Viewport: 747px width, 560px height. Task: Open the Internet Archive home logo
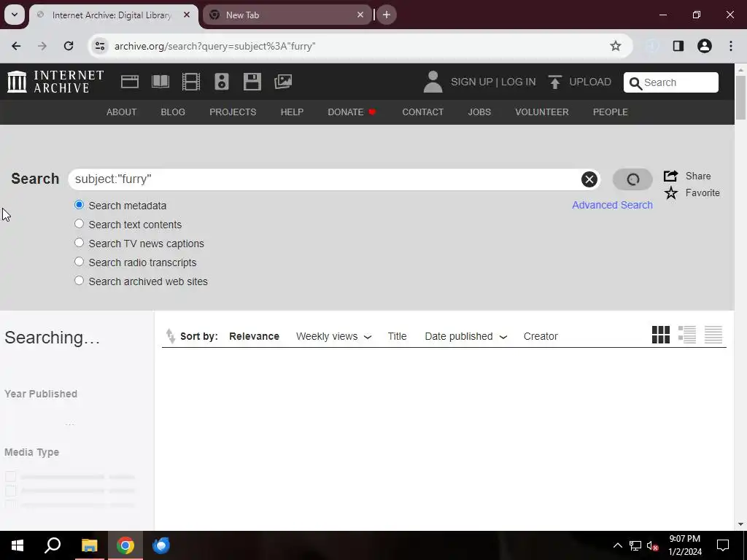click(x=55, y=82)
